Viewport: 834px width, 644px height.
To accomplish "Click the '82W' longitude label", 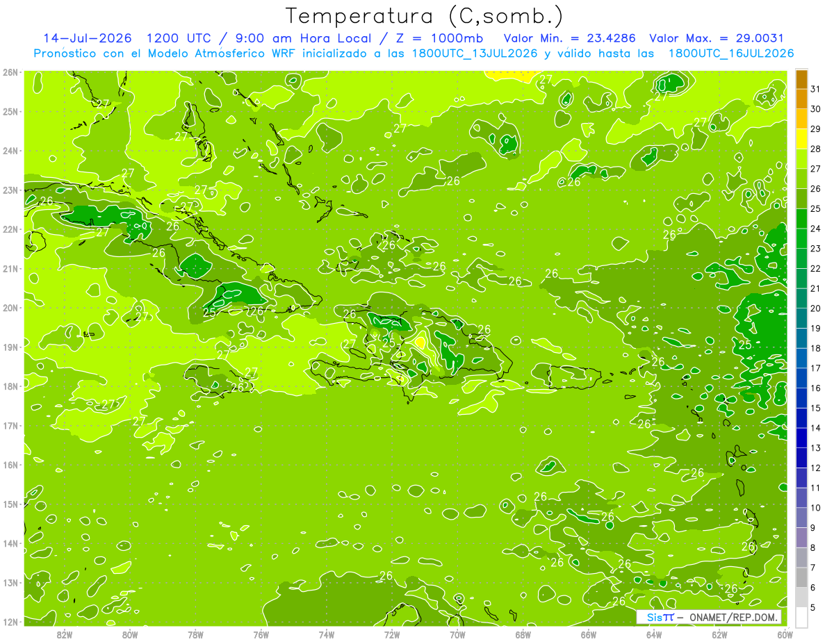I will point(65,634).
